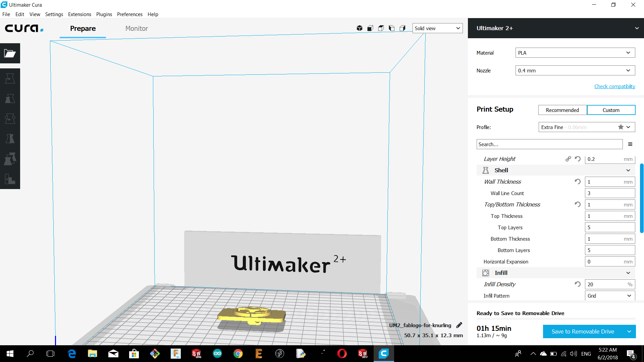Switch Print Setup to Custom mode
The height and width of the screenshot is (362, 644).
coord(611,110)
